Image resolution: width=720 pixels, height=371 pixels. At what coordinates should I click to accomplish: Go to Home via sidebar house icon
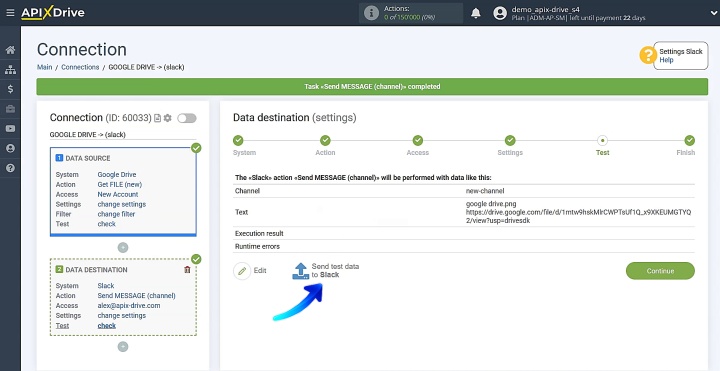point(10,50)
